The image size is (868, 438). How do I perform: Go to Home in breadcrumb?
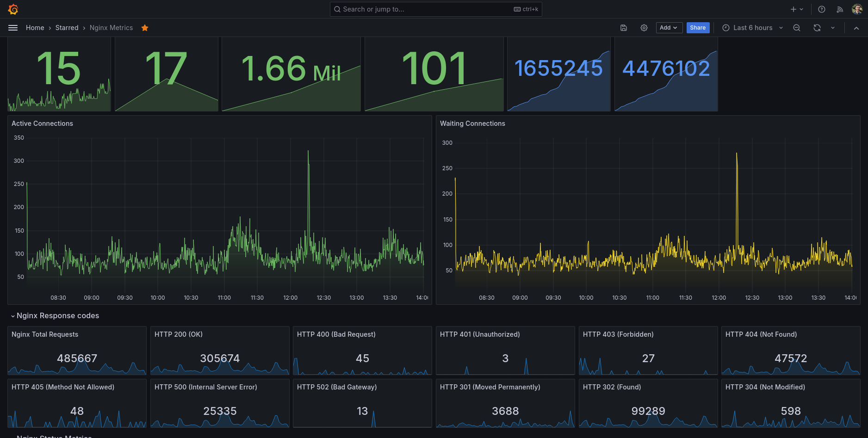pyautogui.click(x=35, y=28)
